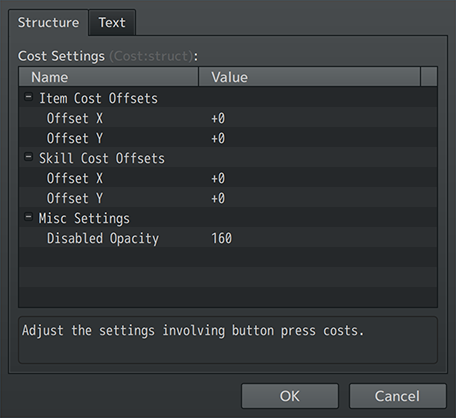The image size is (456, 418).
Task: Select the Skill Cost Offsets row label
Action: (x=102, y=158)
